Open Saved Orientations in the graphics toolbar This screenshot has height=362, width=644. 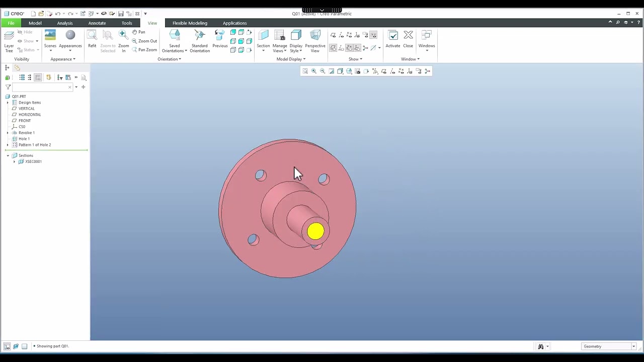(x=349, y=71)
